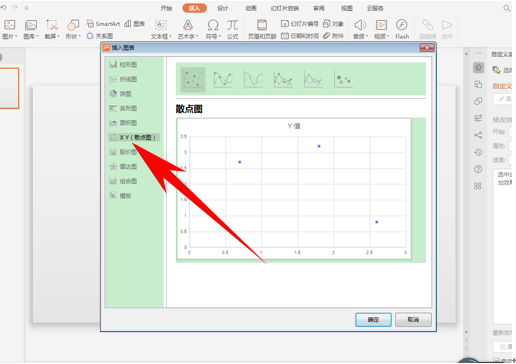Open the symbol Ω tool

pyautogui.click(x=213, y=29)
